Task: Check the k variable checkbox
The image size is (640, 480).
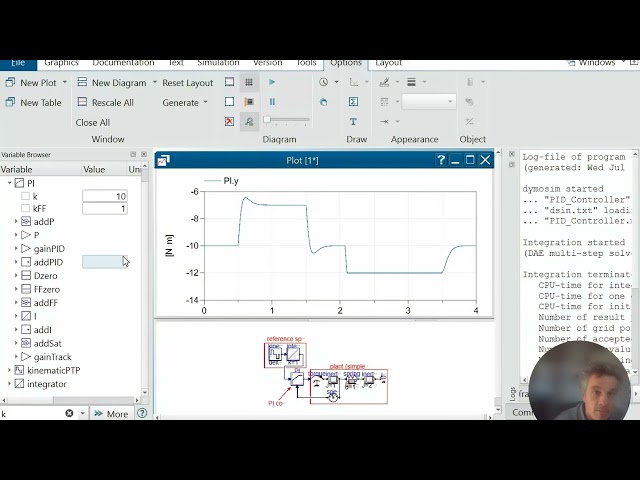Action: pos(25,196)
